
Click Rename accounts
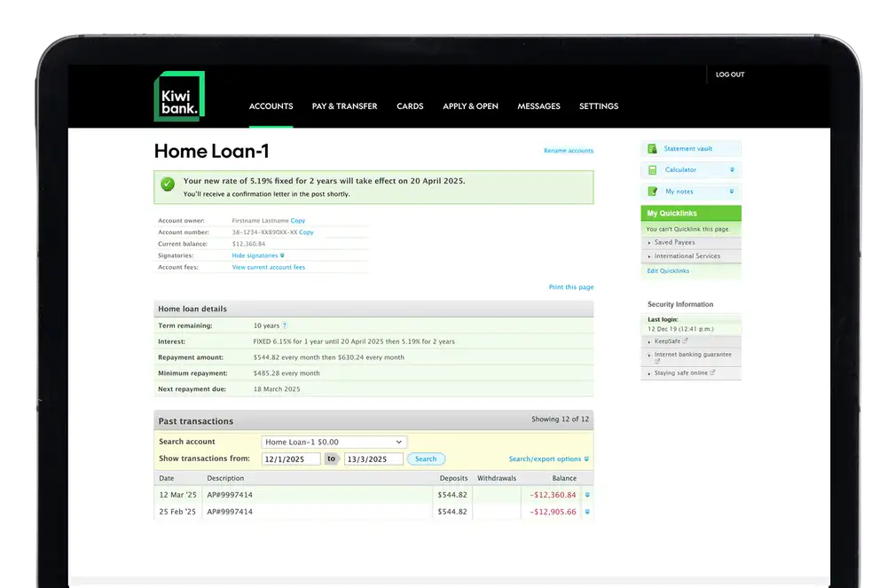(569, 151)
